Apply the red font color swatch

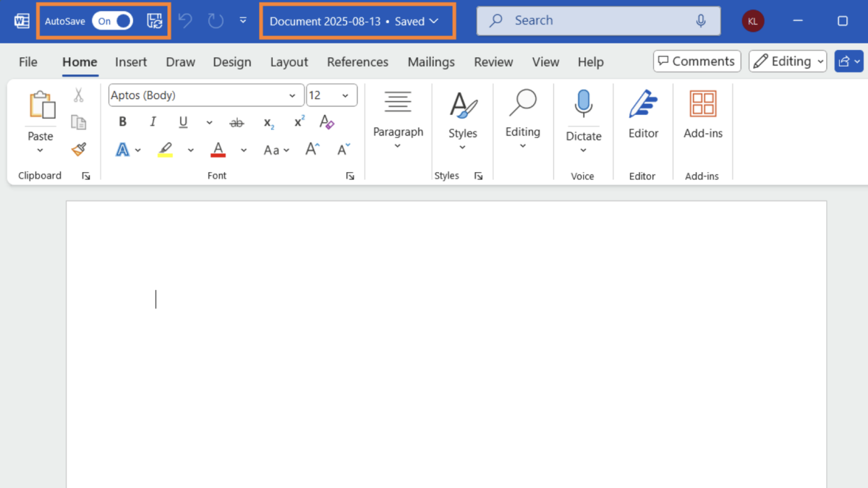tap(217, 148)
